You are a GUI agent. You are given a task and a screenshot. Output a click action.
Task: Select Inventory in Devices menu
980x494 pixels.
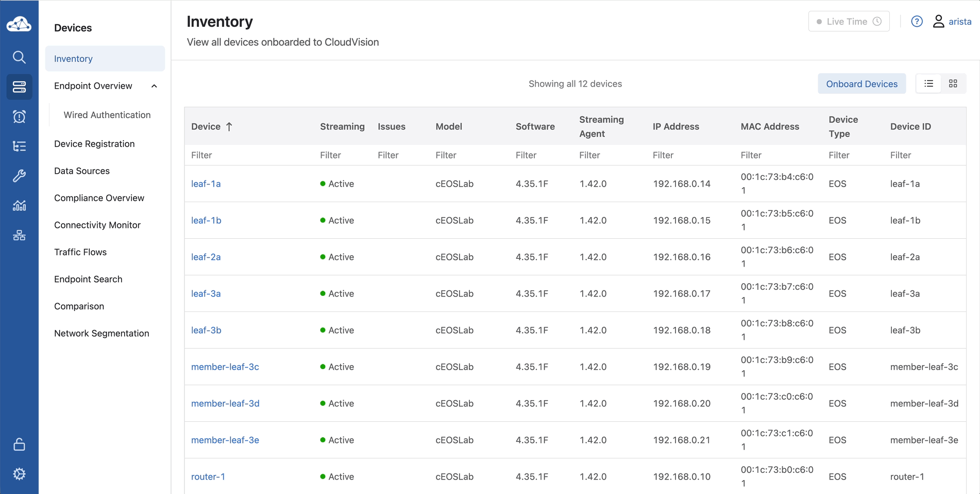105,59
